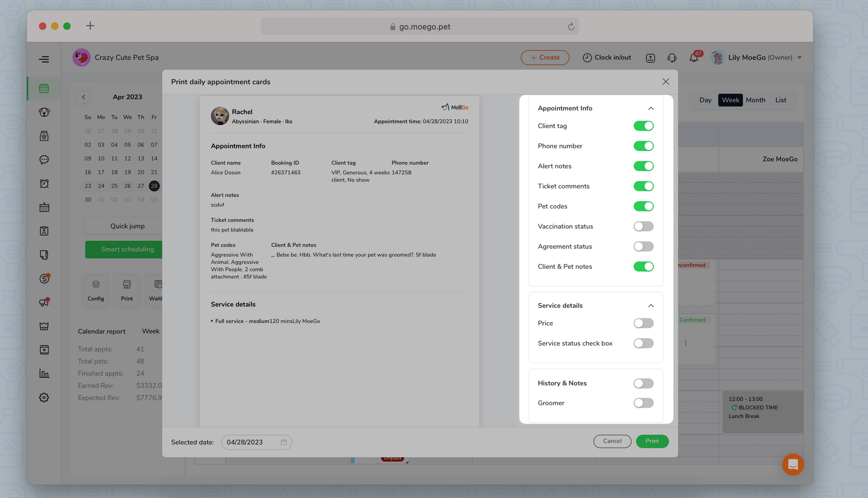The width and height of the screenshot is (868, 498).
Task: Click the settings gear in sidebar
Action: point(44,397)
